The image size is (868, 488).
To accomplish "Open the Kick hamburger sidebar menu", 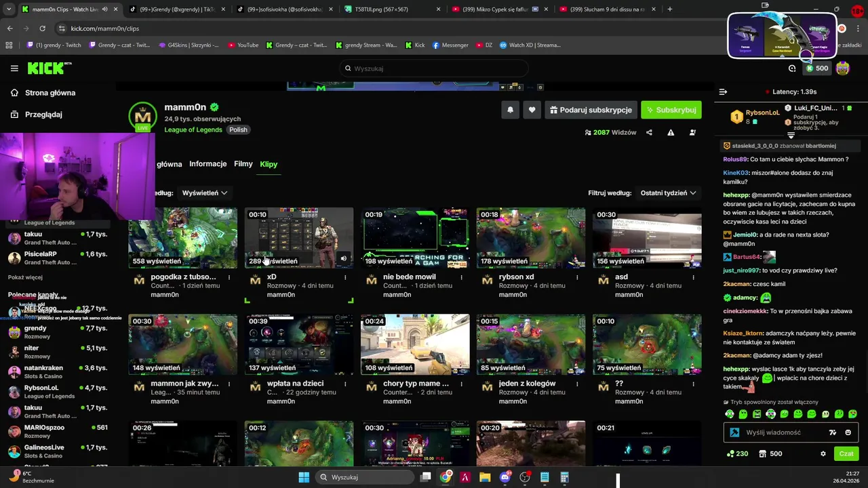I will point(14,68).
